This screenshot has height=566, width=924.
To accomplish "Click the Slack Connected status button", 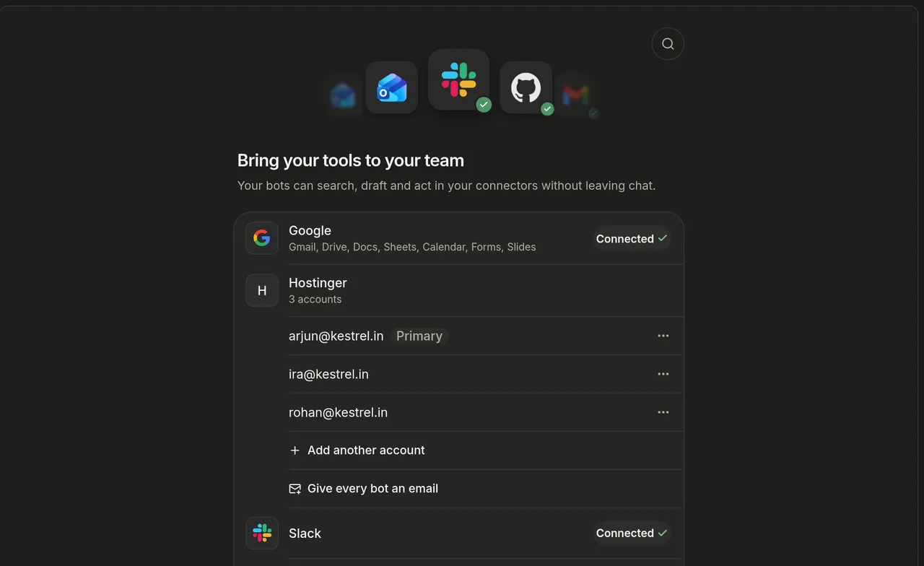I will pos(632,533).
